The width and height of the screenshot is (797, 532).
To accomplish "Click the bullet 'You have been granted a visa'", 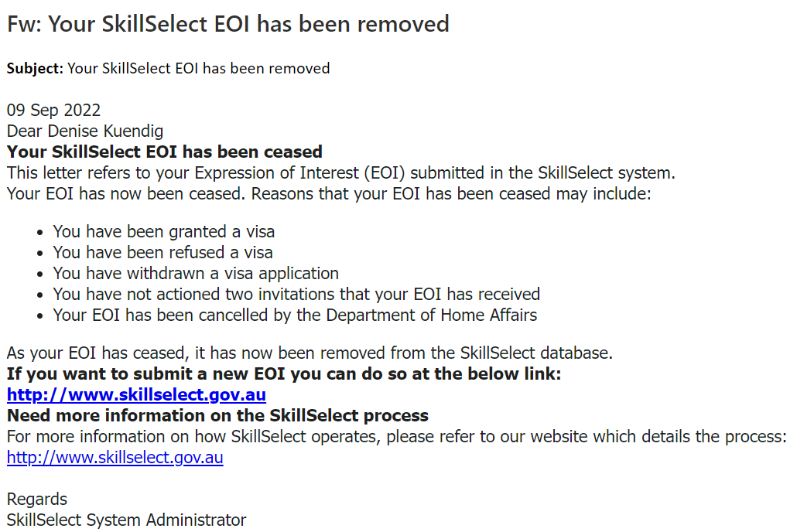I will pyautogui.click(x=163, y=231).
